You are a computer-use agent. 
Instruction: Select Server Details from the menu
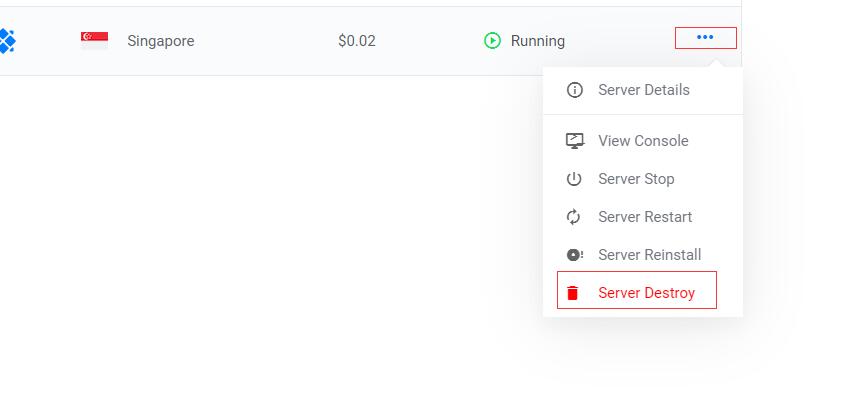click(x=643, y=90)
